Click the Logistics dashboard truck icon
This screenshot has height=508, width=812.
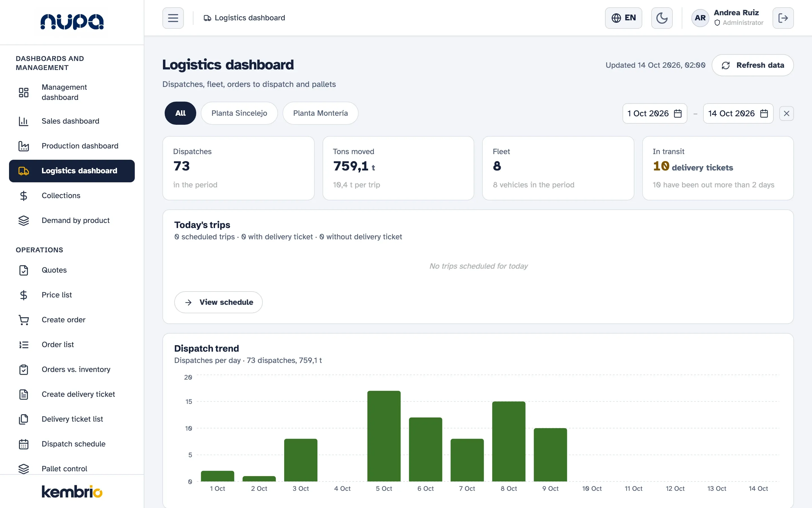(x=23, y=171)
